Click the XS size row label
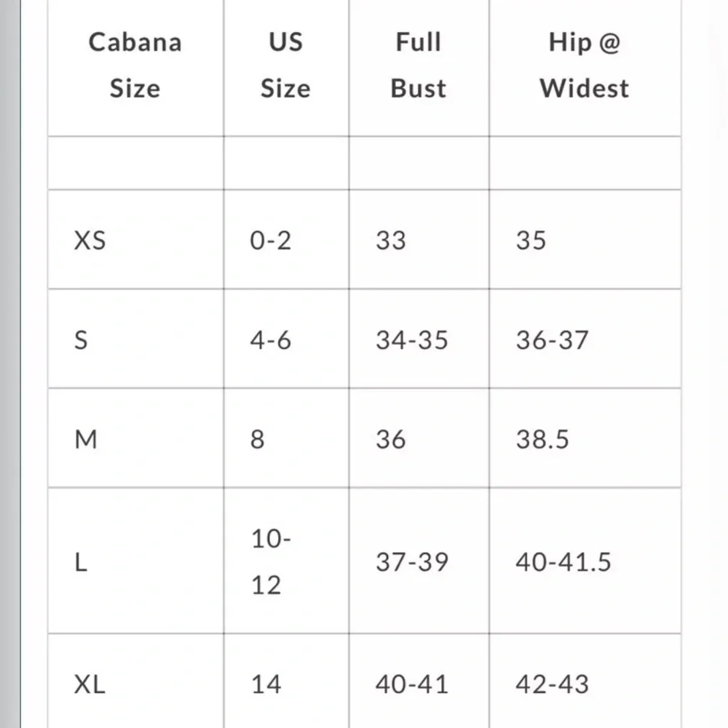728x728 pixels. tap(90, 240)
